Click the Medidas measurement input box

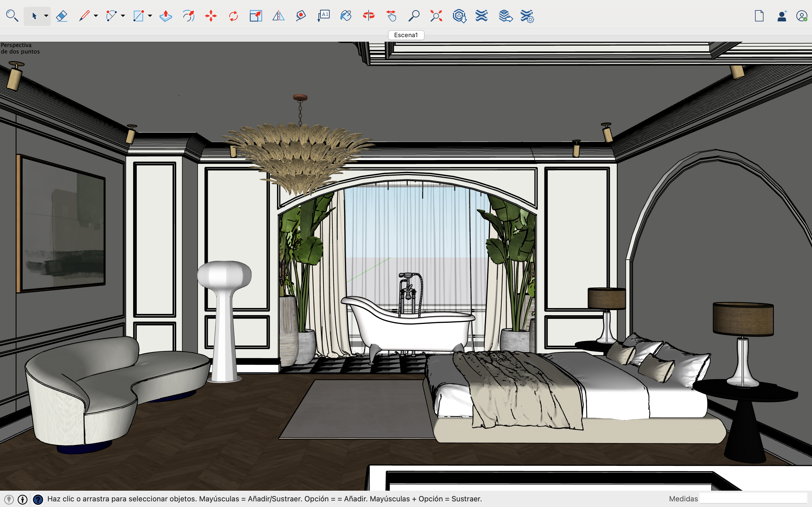(753, 499)
